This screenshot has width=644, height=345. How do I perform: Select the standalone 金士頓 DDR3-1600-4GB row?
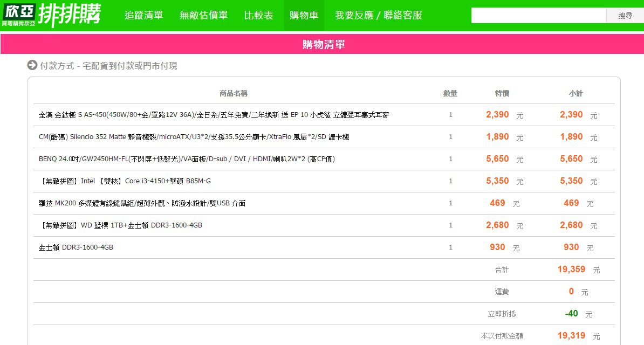pyautogui.click(x=324, y=247)
